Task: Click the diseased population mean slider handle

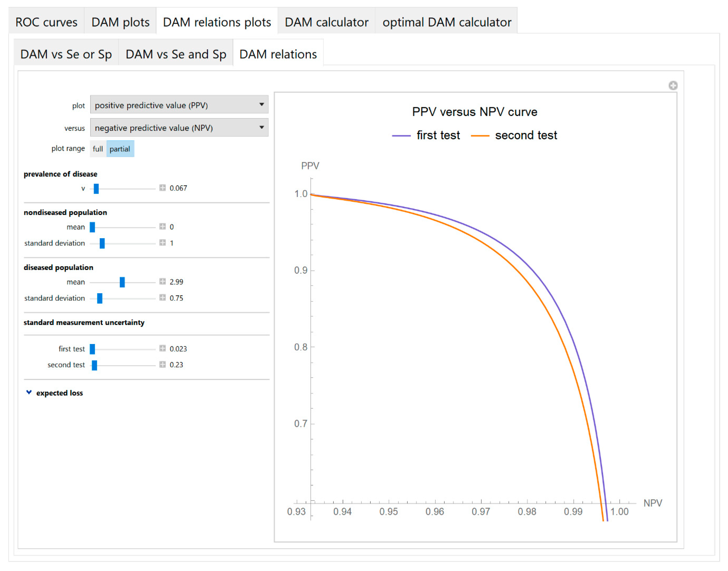Action: (122, 282)
